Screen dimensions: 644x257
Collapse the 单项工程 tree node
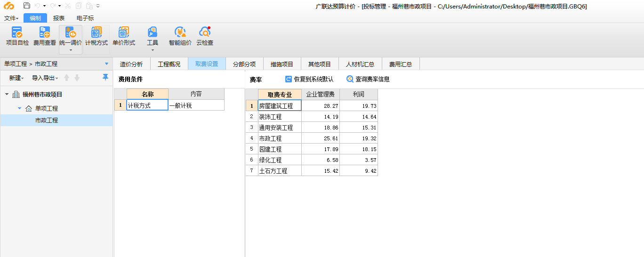coord(20,108)
